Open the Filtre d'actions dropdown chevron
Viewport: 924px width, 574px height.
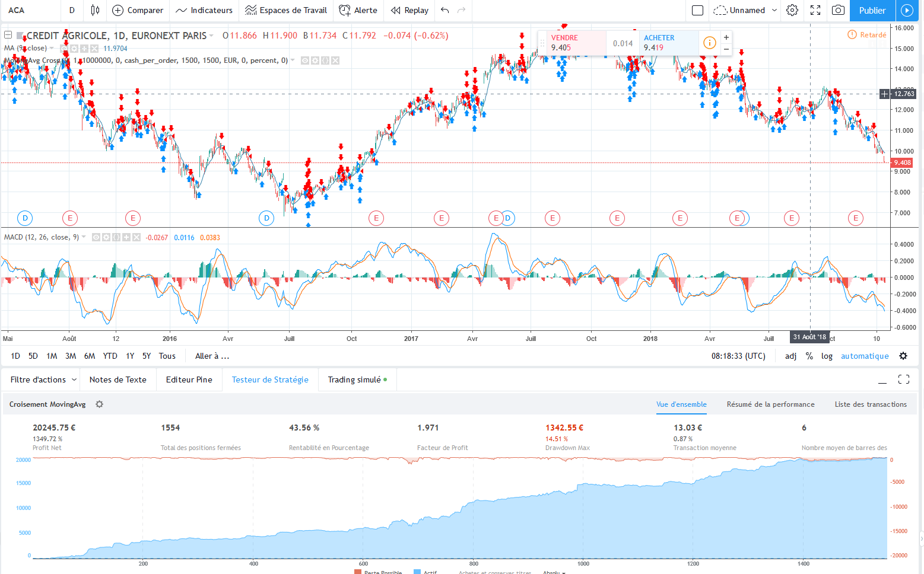pyautogui.click(x=74, y=380)
